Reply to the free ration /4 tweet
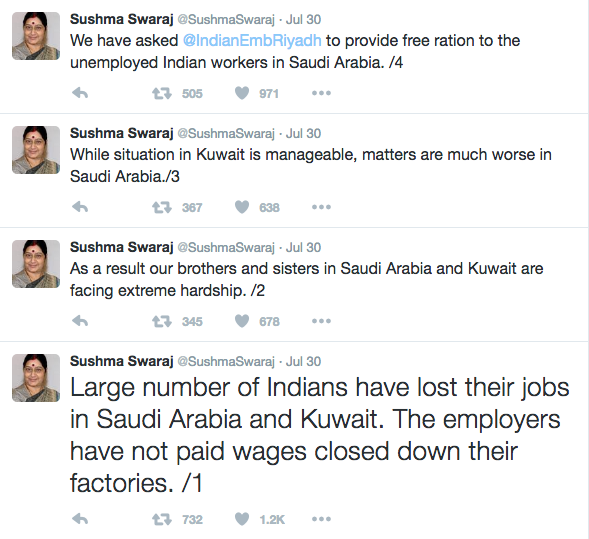Viewport: 589px width, 539px height. pyautogui.click(x=80, y=93)
